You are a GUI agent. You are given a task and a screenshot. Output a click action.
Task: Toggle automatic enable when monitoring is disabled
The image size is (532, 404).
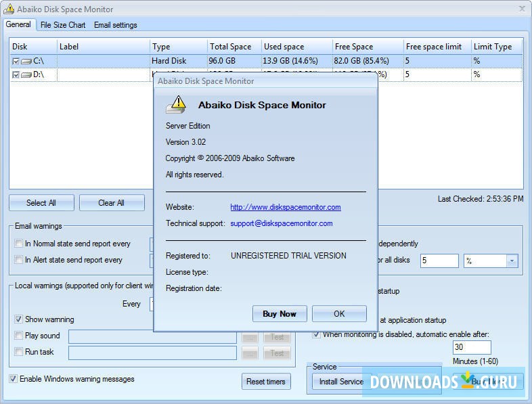316,334
